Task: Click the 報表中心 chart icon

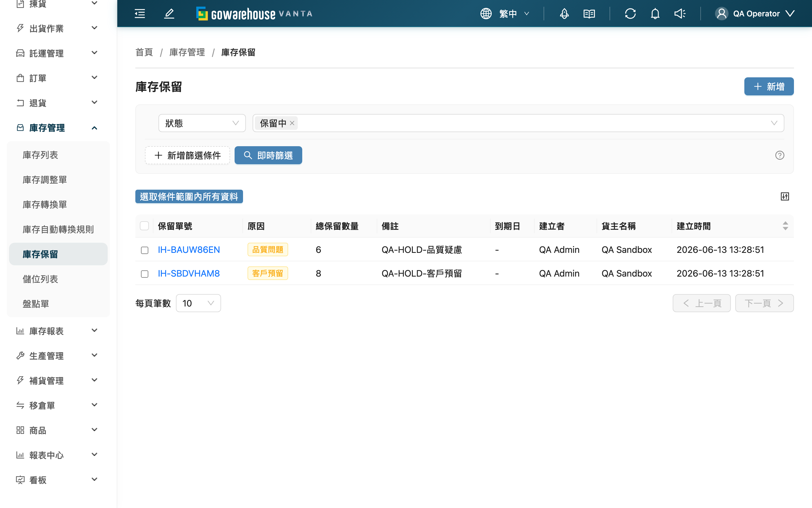Action: pyautogui.click(x=20, y=455)
